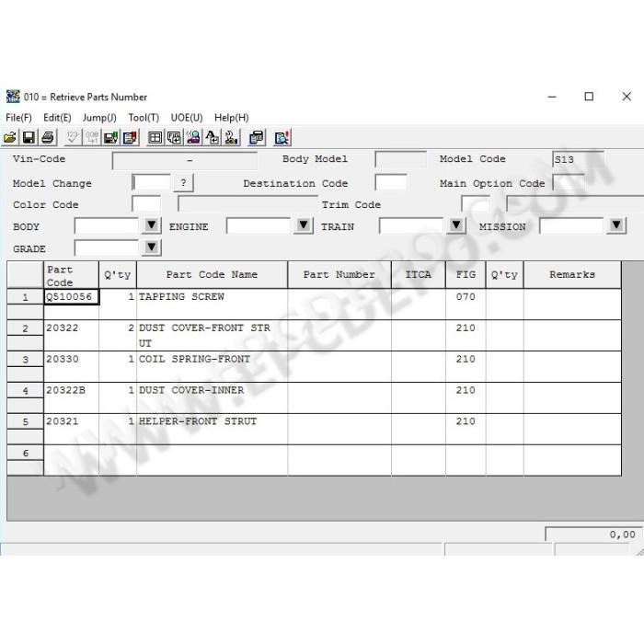Click the open folder toolbar icon
Screen dimensions: 644x644
(x=10, y=138)
